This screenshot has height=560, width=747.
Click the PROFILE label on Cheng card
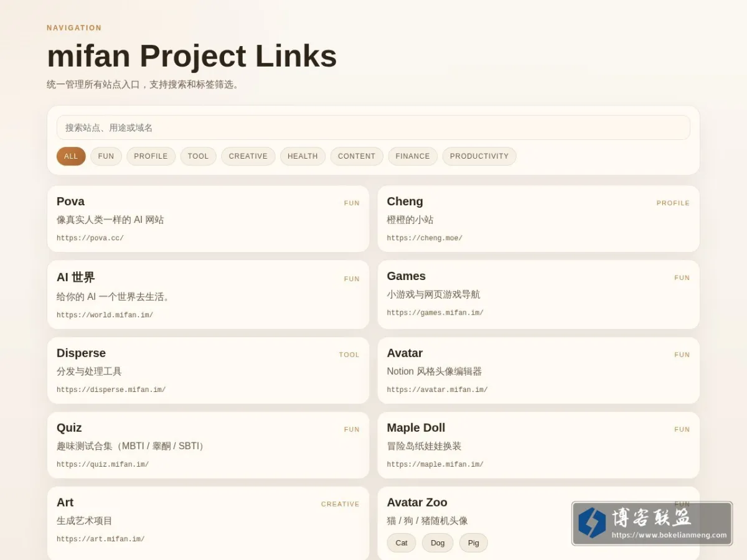point(673,203)
